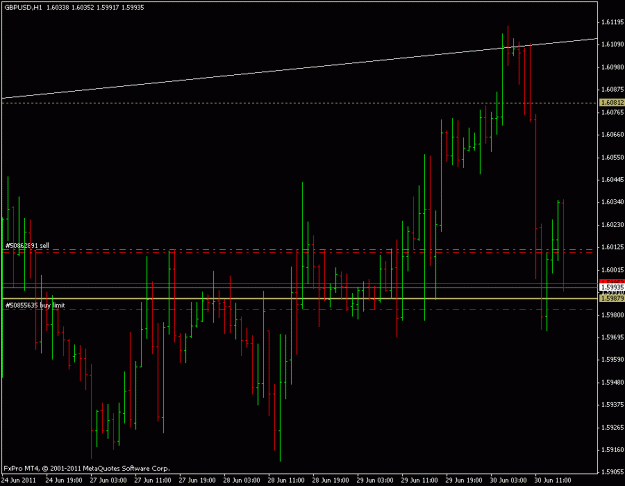Click the 28 Jun 19:00 time label
Viewport: 625px width, 486px height.
click(x=330, y=480)
